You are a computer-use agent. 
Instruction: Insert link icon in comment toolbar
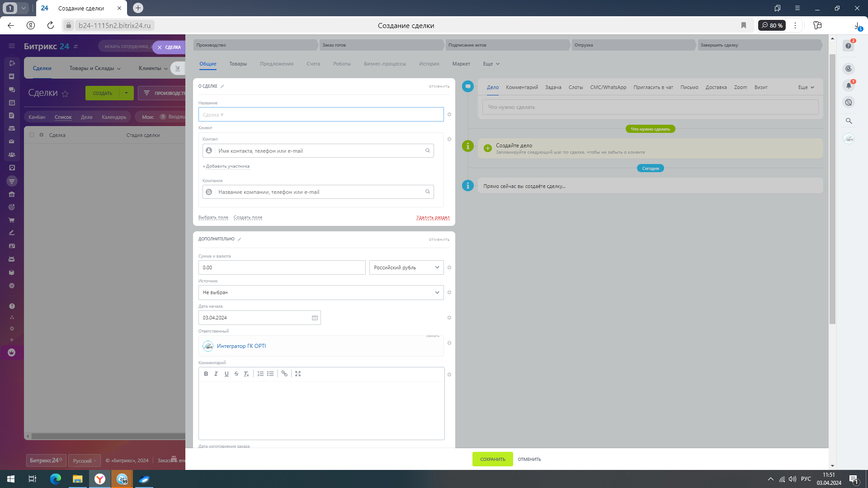(284, 374)
